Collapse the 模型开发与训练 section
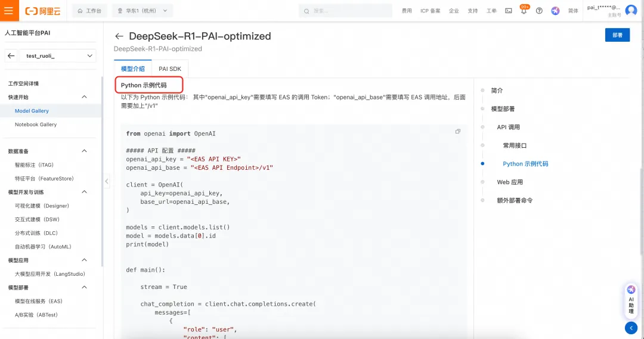644x339 pixels. [84, 192]
